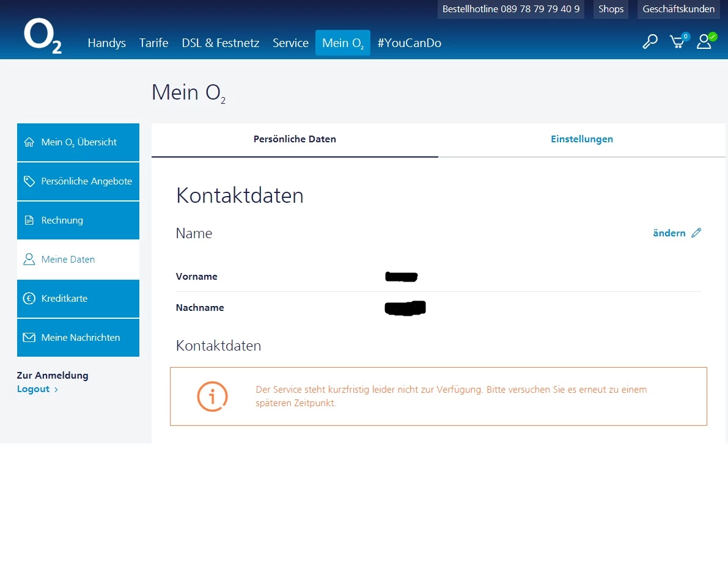Click the Name section heading
728x579 pixels.
pyautogui.click(x=194, y=233)
